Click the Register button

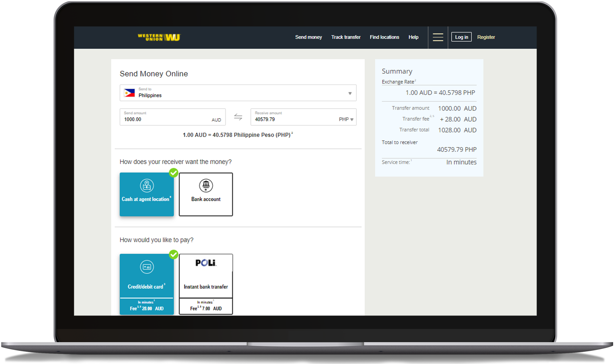[486, 37]
